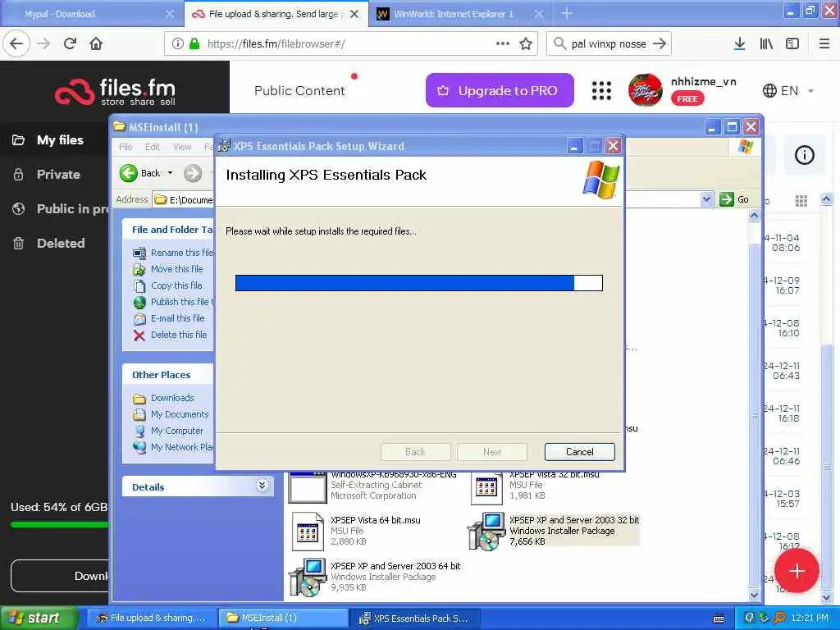Open the Firefox home page

[x=96, y=43]
